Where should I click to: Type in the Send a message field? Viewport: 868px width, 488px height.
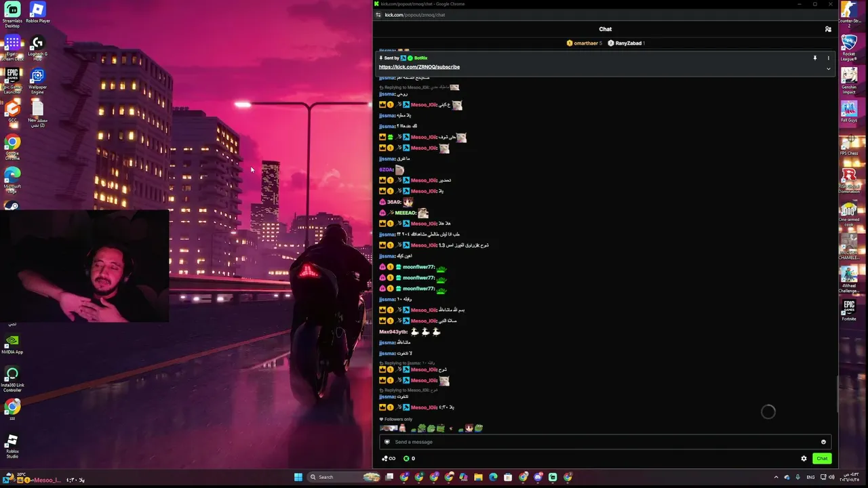point(604,442)
